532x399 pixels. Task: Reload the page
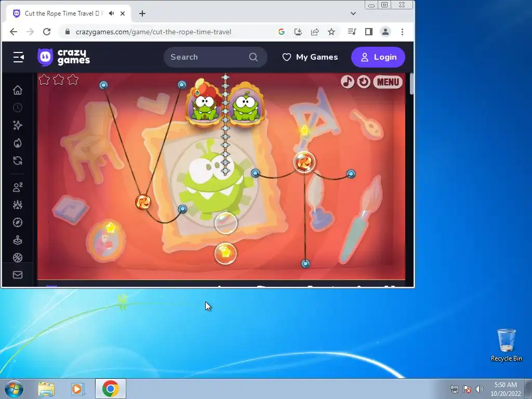(47, 32)
